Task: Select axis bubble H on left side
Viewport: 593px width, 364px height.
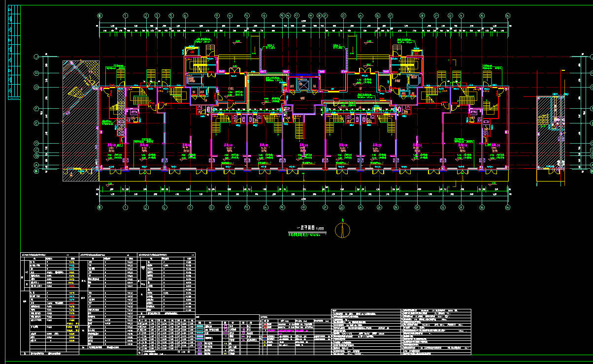Action: point(36,73)
